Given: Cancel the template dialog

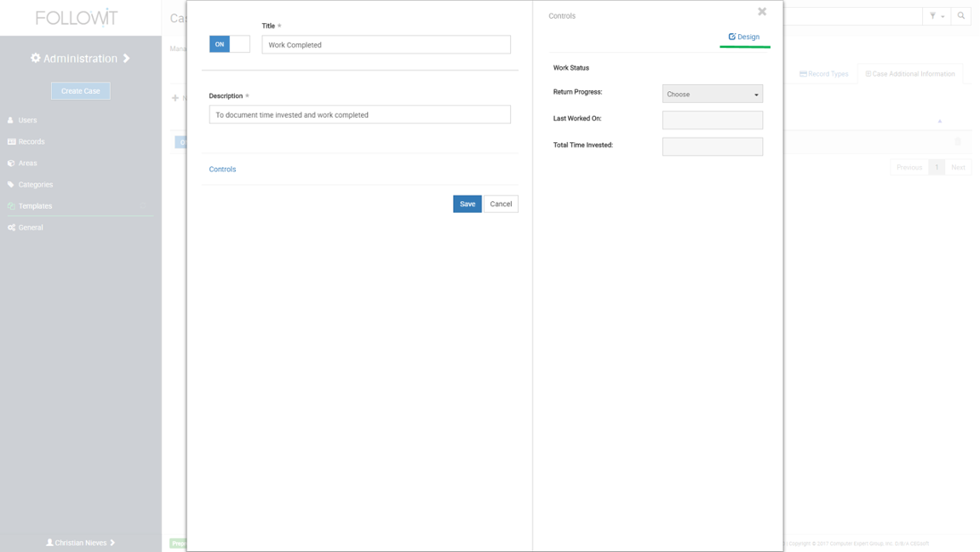Looking at the screenshot, I should pos(501,204).
